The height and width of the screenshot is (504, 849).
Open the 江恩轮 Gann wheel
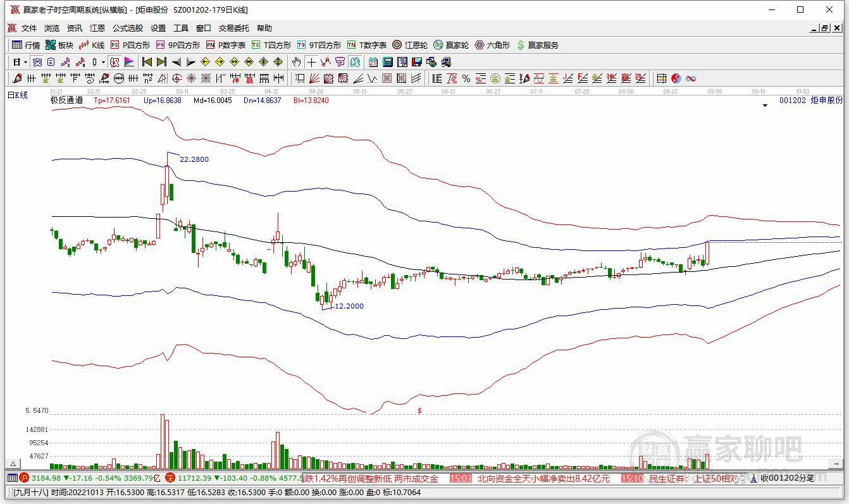click(x=410, y=45)
